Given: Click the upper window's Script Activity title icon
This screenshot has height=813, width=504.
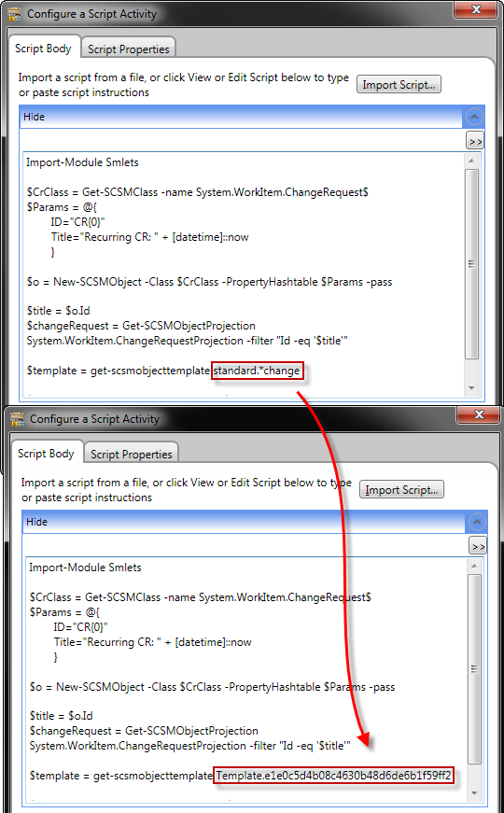Looking at the screenshot, I should coord(13,14).
